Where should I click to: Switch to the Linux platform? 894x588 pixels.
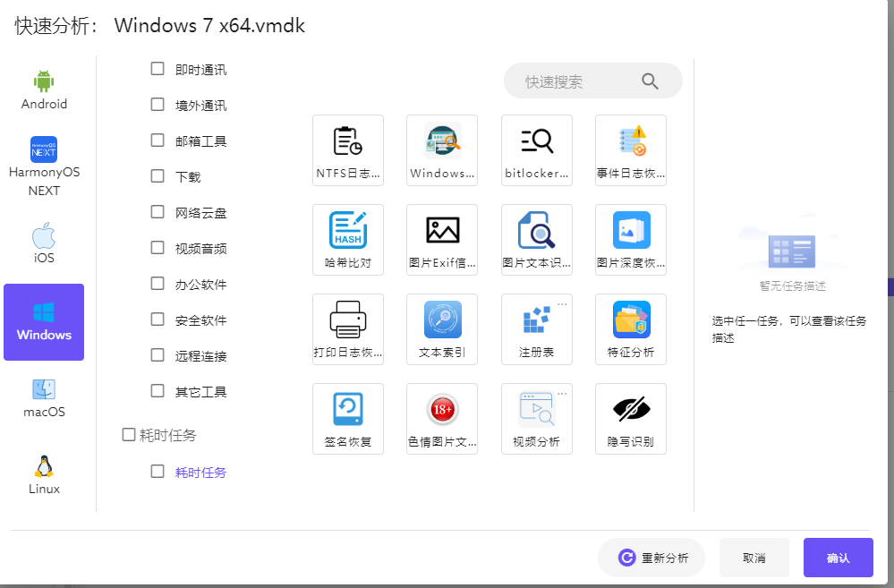(44, 474)
